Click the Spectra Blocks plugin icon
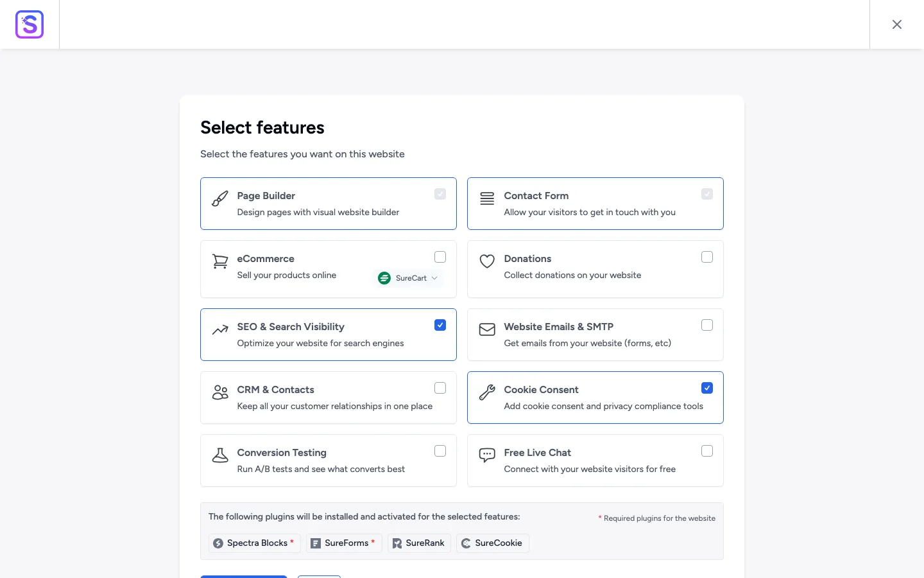 [218, 543]
